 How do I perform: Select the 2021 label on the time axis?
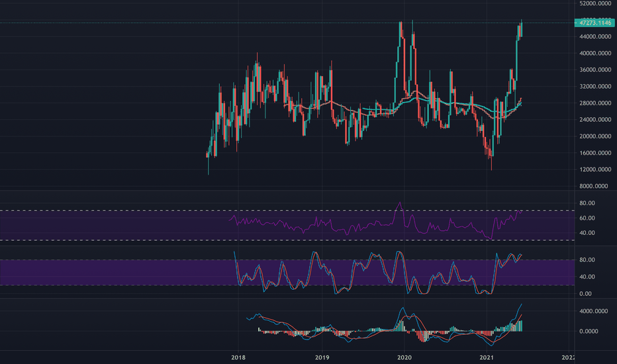(487, 357)
